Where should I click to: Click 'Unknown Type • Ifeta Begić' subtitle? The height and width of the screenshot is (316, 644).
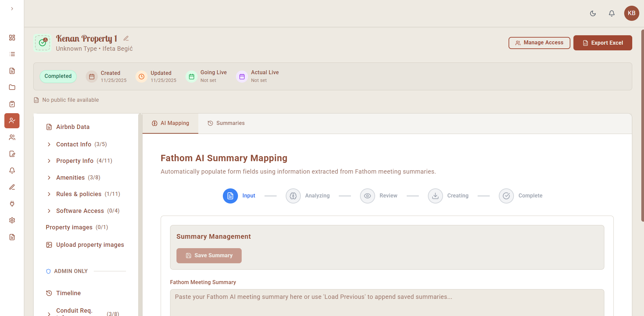pyautogui.click(x=94, y=49)
